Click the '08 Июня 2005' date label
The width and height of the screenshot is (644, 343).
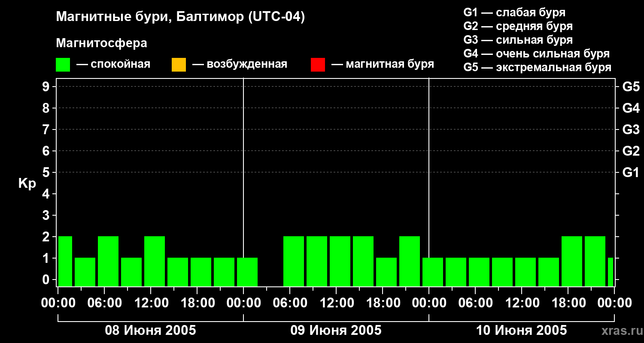151,331
